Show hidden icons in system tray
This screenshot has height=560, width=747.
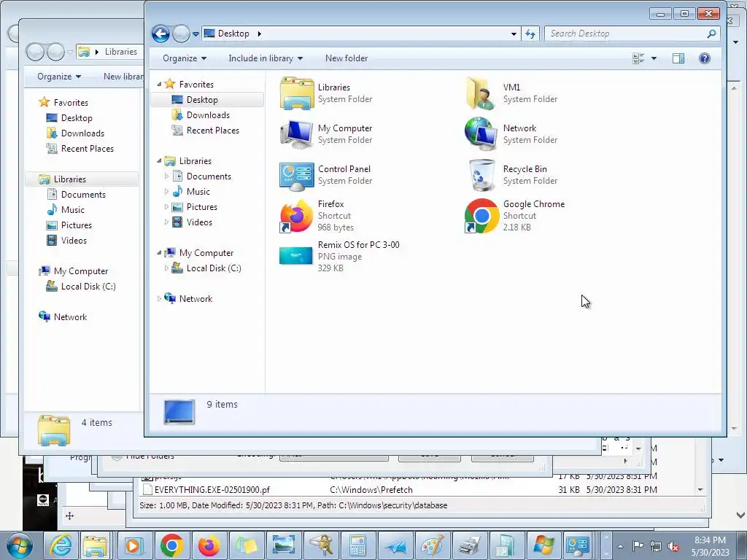[620, 547]
